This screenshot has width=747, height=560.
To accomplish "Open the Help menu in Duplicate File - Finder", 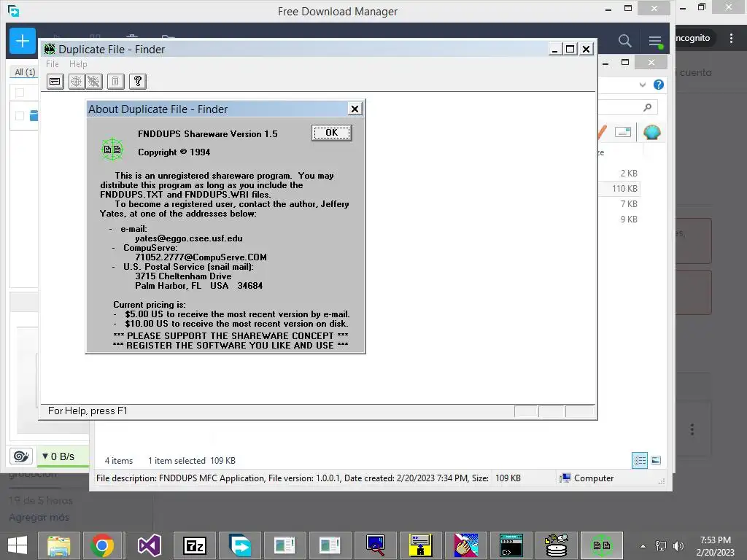I will coord(78,64).
